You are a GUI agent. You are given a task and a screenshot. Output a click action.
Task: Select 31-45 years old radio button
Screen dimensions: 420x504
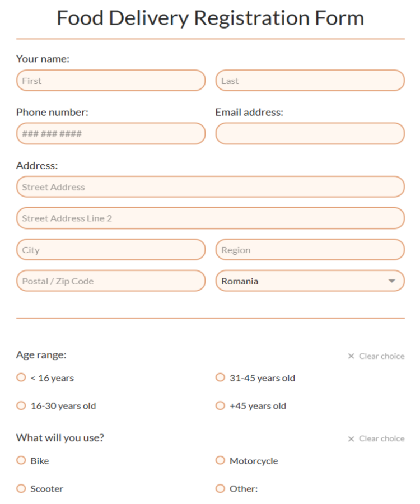coord(220,377)
